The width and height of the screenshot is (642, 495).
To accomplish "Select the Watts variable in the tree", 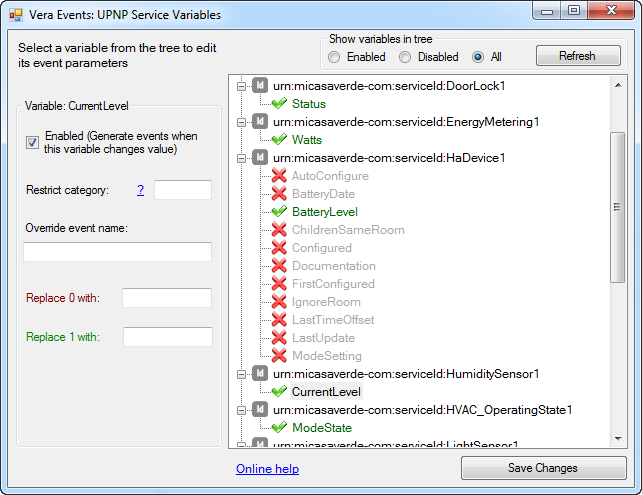I will [x=307, y=140].
